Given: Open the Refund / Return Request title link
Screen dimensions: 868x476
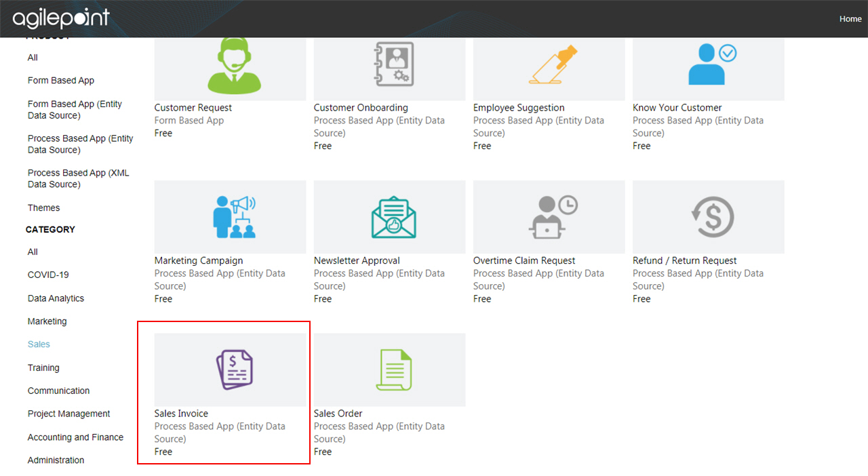Looking at the screenshot, I should [x=685, y=261].
